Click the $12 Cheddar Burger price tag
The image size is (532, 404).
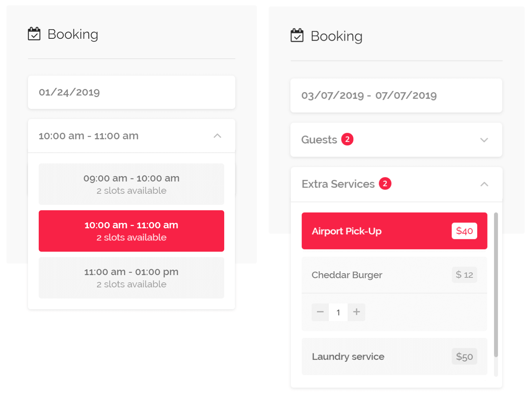[464, 275]
